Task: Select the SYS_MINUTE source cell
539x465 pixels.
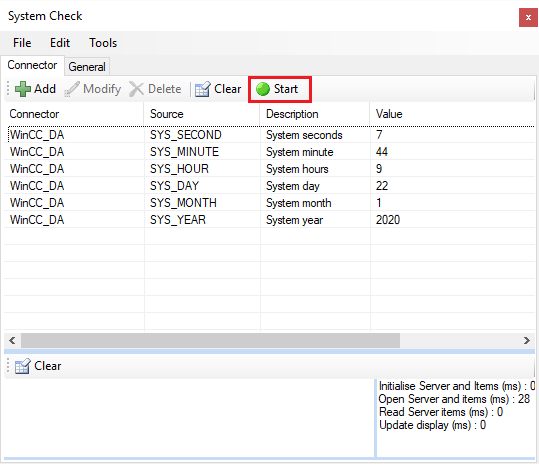Action: pyautogui.click(x=184, y=152)
